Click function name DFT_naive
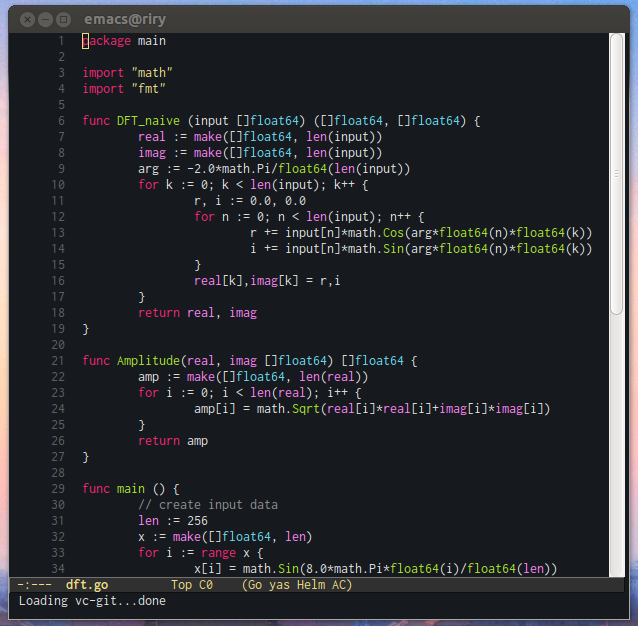Image resolution: width=638 pixels, height=626 pixels. (148, 121)
